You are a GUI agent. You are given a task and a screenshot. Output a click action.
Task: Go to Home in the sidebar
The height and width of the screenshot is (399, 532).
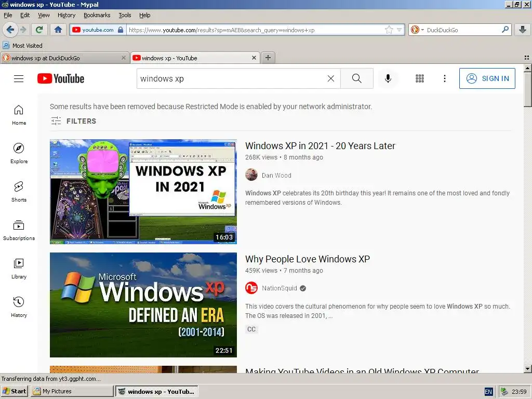(x=19, y=115)
